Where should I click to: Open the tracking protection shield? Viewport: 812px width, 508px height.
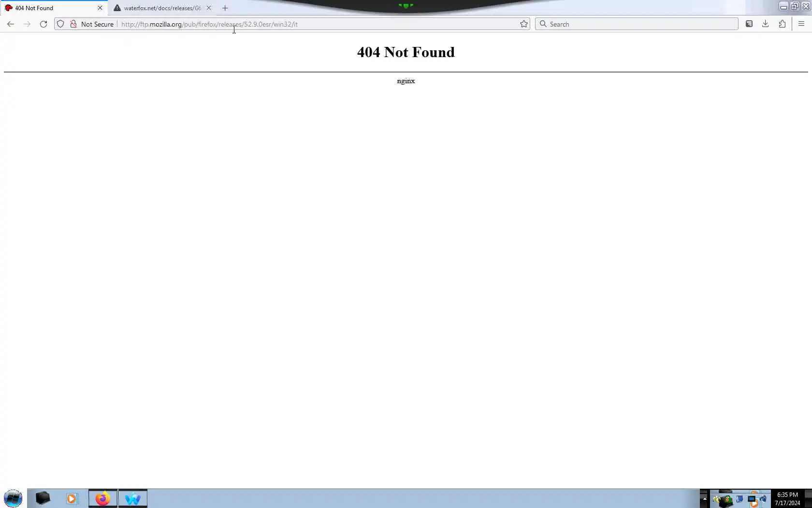[60, 24]
